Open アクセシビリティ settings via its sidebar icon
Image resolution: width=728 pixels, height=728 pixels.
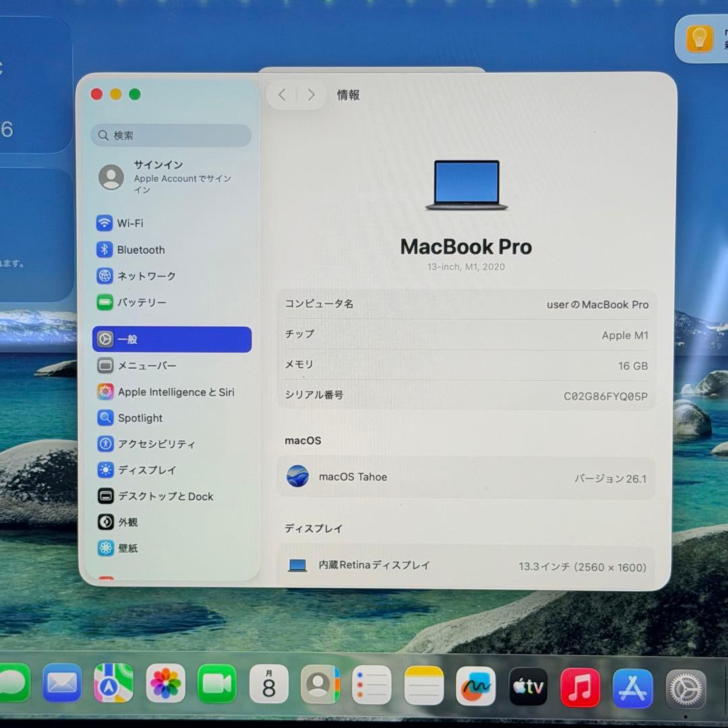106,444
